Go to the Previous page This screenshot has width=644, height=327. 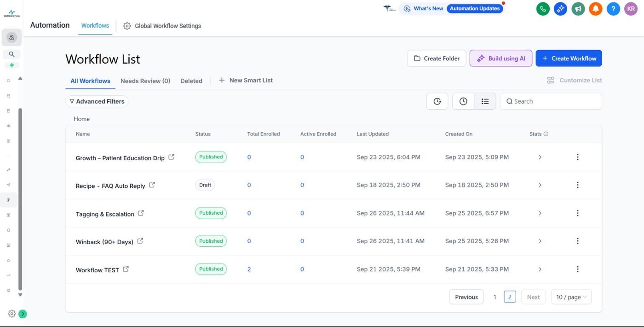click(x=466, y=297)
